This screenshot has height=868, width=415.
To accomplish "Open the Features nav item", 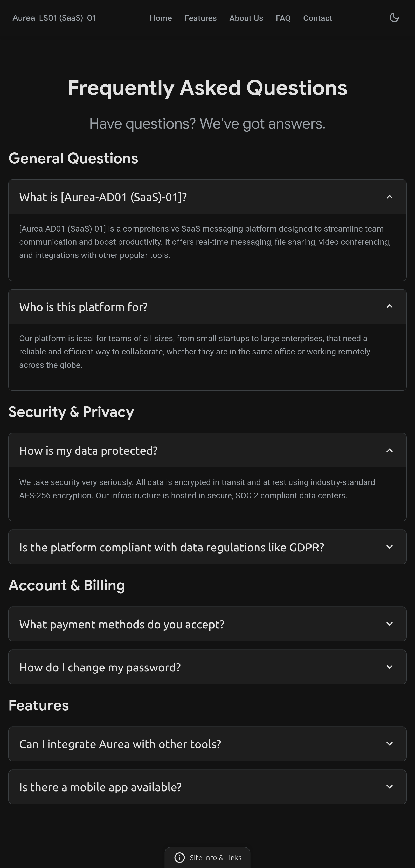I will tap(200, 18).
